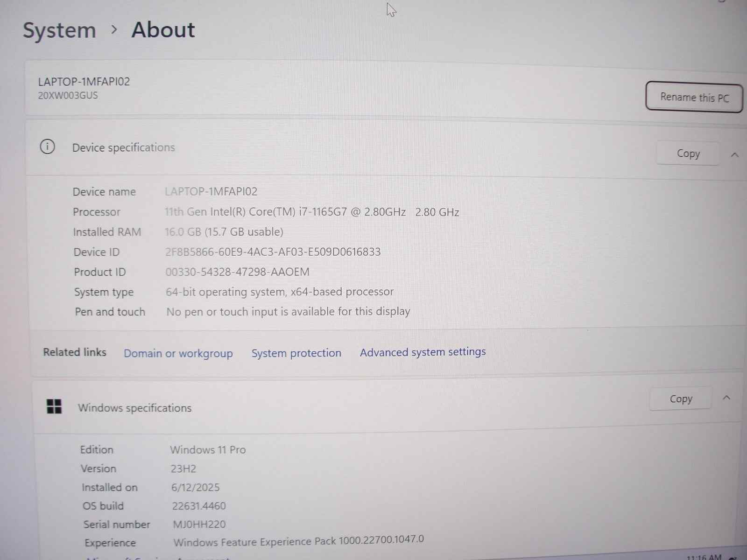Open System protection settings
Viewport: 747px width, 560px height.
click(x=296, y=353)
